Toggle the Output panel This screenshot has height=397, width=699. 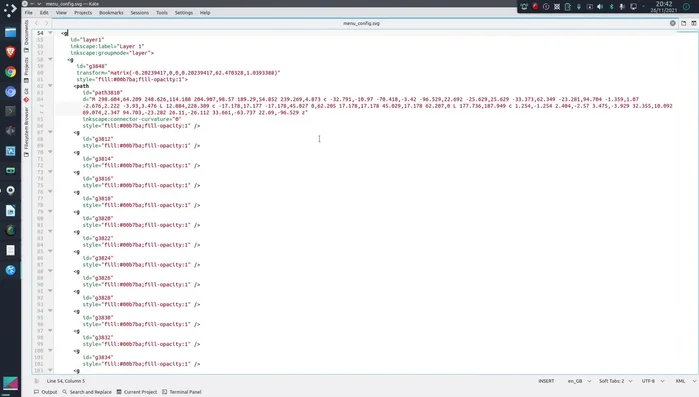[x=45, y=392]
